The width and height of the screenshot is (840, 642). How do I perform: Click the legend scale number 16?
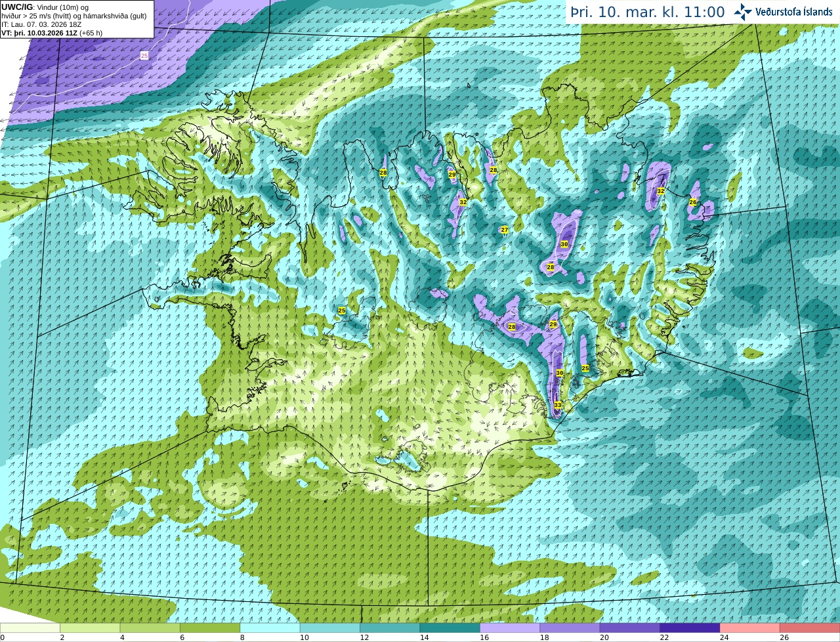coord(484,637)
